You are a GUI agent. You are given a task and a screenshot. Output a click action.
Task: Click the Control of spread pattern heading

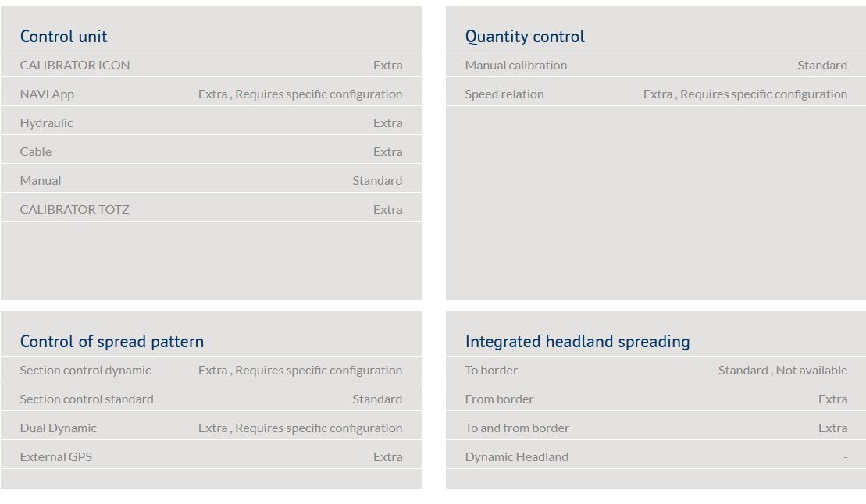click(x=112, y=342)
